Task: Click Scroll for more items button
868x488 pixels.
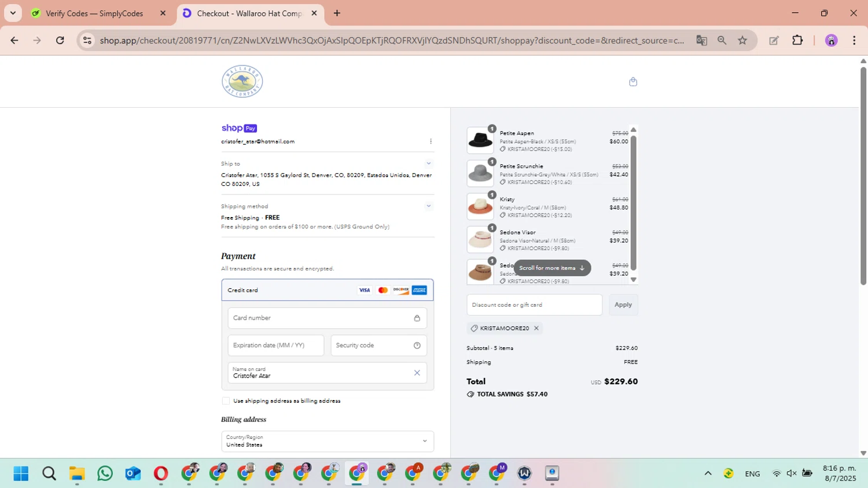Action: (x=552, y=268)
